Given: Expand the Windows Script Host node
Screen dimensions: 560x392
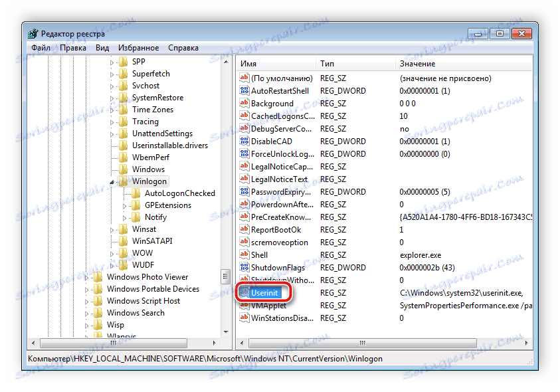Looking at the screenshot, I should (x=86, y=302).
